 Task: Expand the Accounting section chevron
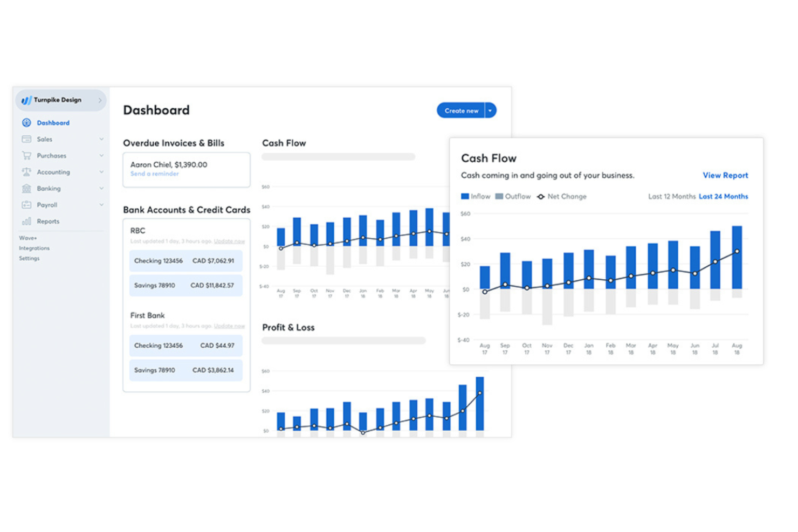coord(101,172)
